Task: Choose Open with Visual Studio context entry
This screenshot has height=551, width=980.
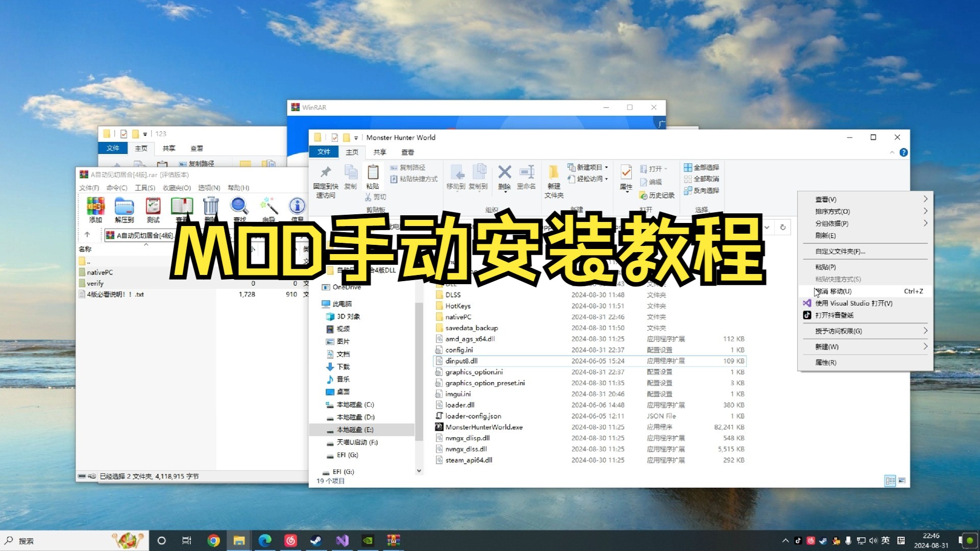Action: (866, 303)
